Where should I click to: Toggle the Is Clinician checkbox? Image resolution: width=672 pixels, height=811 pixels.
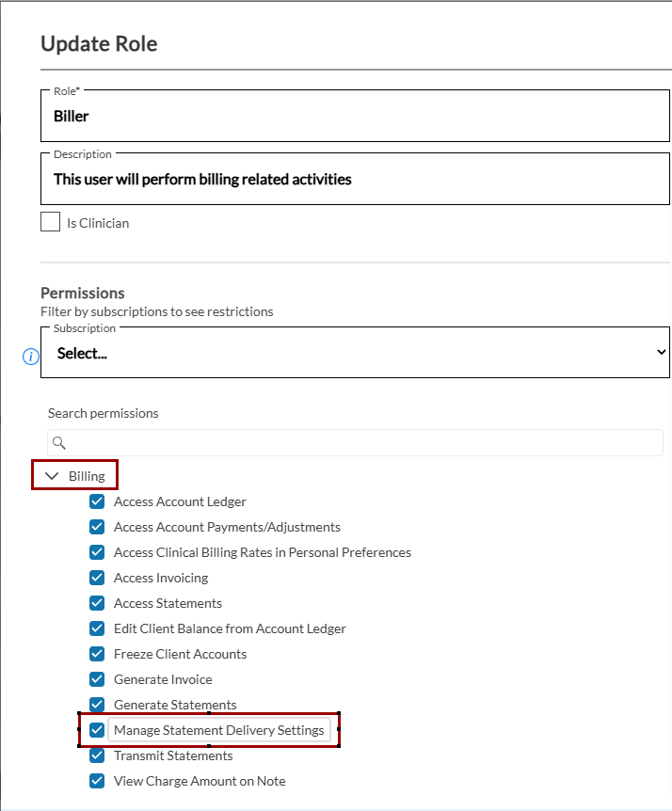[51, 223]
